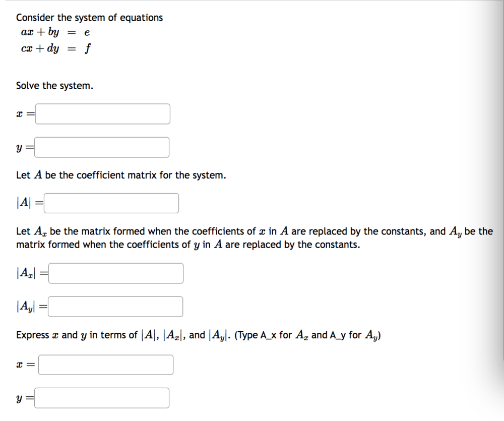Screen dimensions: 504x421
Task: Click the 'Consider the system of equations' text
Action: (90, 17)
